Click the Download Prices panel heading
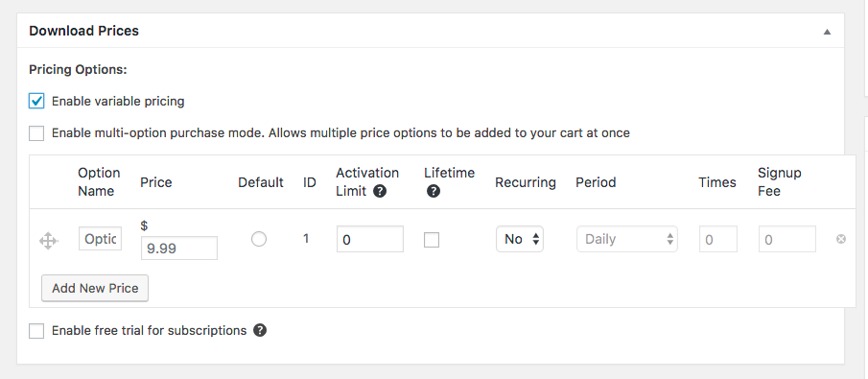 click(x=83, y=31)
